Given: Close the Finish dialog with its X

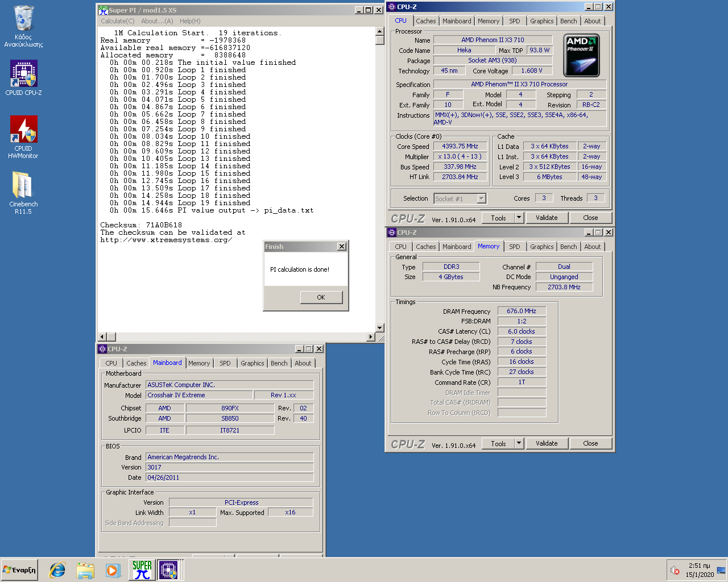Looking at the screenshot, I should click(x=341, y=247).
